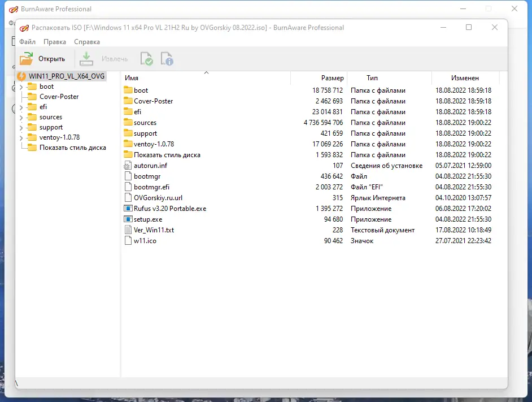Viewport: 532px width, 402px height.
Task: Click the Текстовый документ type cell
Action: [x=382, y=230]
